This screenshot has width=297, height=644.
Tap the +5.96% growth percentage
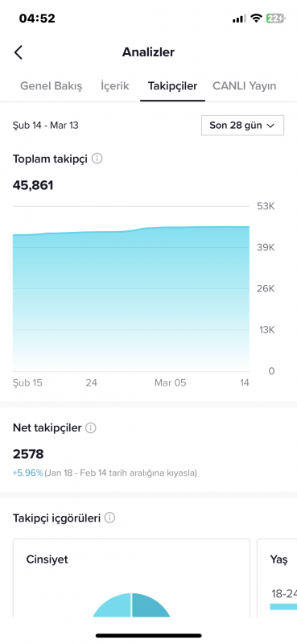27,473
